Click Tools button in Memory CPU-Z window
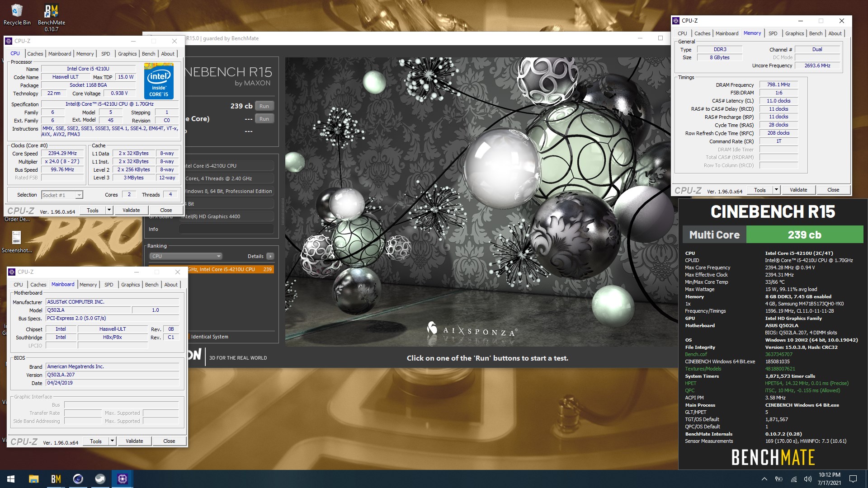 (x=760, y=190)
